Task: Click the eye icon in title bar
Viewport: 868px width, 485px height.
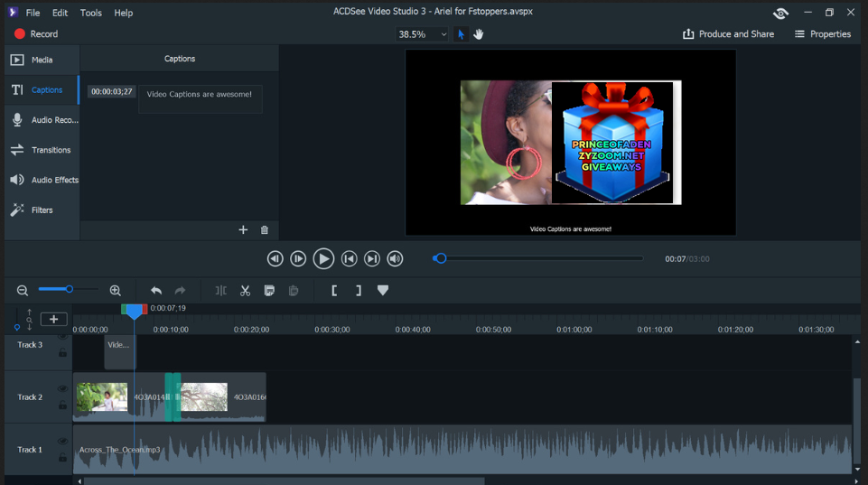Action: (780, 13)
